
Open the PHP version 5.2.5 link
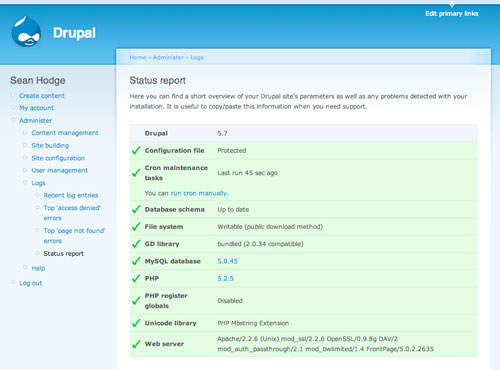[x=226, y=278]
